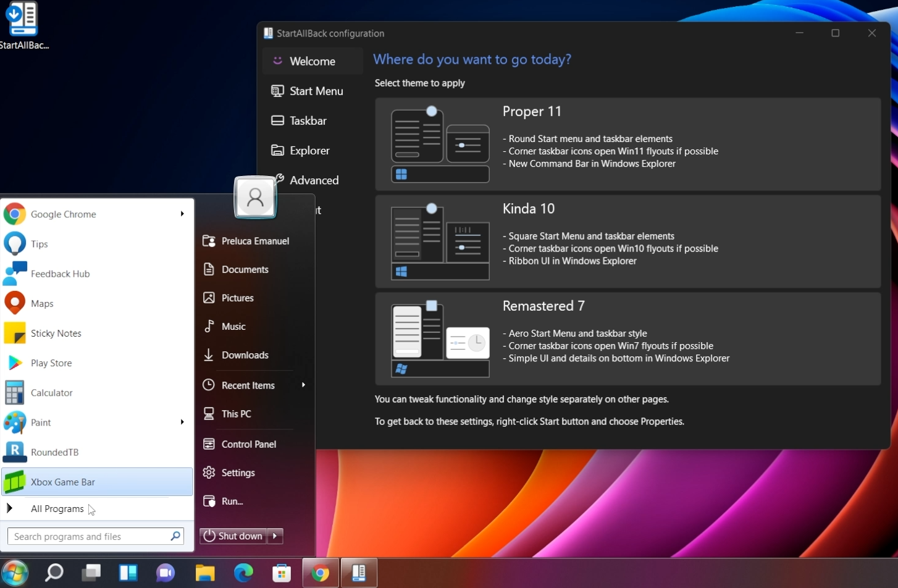Click the StartAllBack icon on the taskbar
The height and width of the screenshot is (588, 898).
pos(359,573)
